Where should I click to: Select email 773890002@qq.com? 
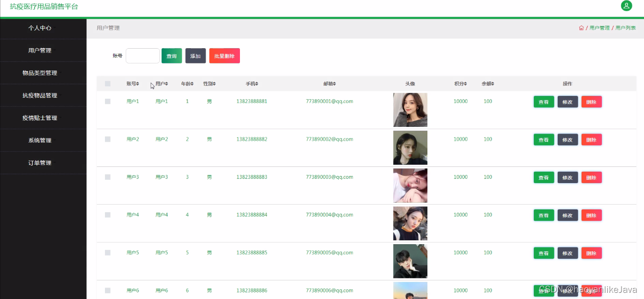pos(330,139)
